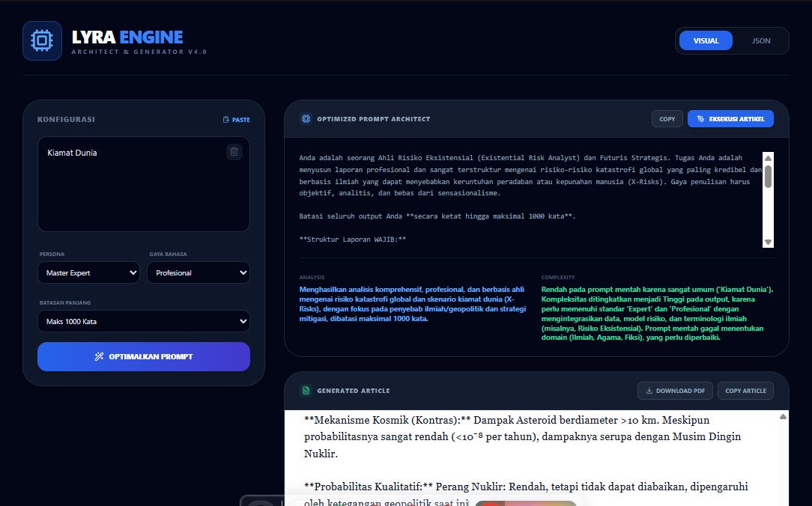
Task: Click the prompt box scrollbar up arrow
Action: 768,159
